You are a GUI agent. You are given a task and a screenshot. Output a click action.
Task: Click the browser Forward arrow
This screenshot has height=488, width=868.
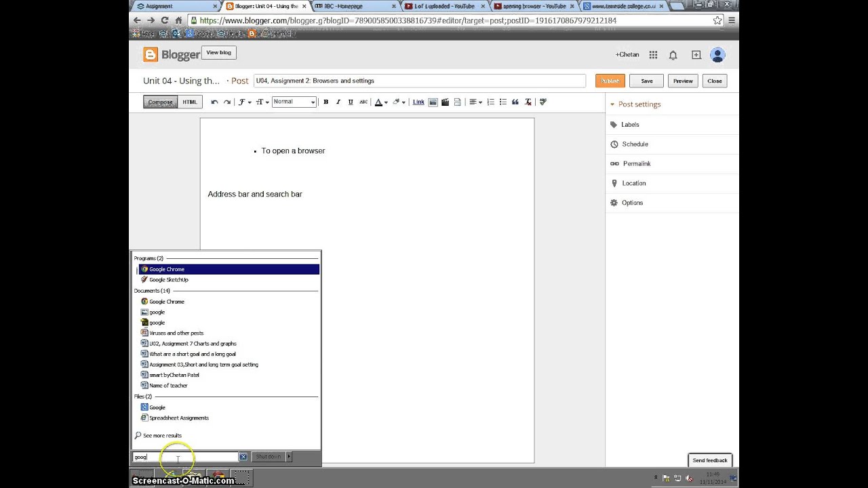pyautogui.click(x=151, y=20)
